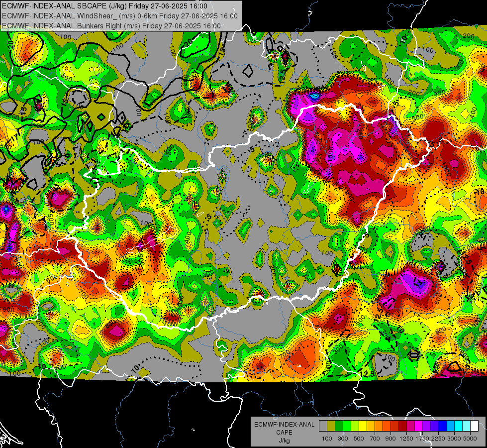Screen dimensions: 487x448
Task: Choose the pure blue legend swatch
Action: 443,426
